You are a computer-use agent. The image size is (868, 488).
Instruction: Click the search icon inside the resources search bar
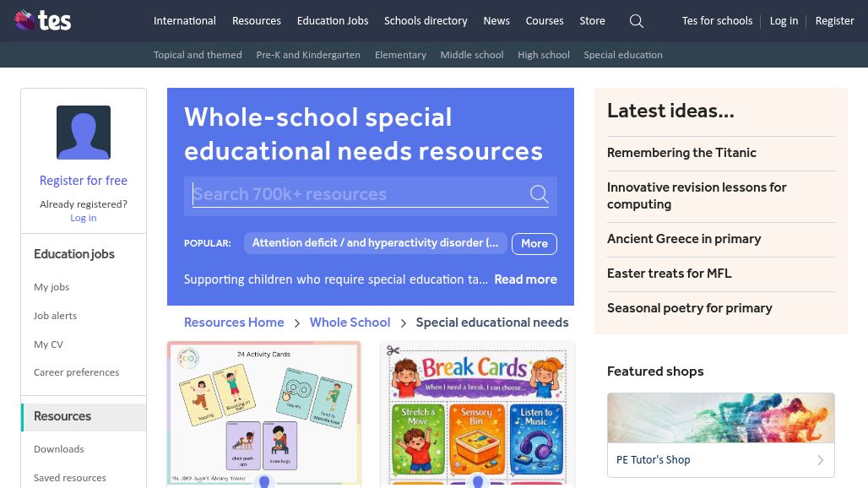[539, 194]
